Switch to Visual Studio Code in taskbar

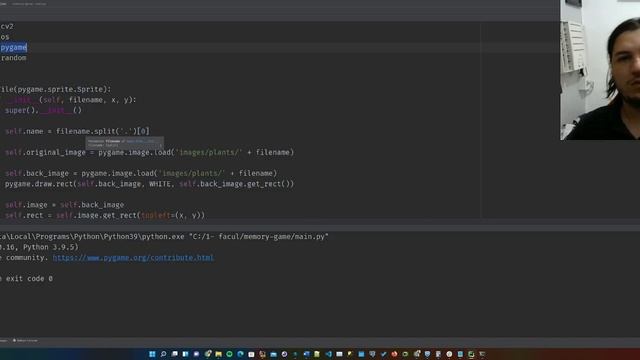[x=329, y=354]
